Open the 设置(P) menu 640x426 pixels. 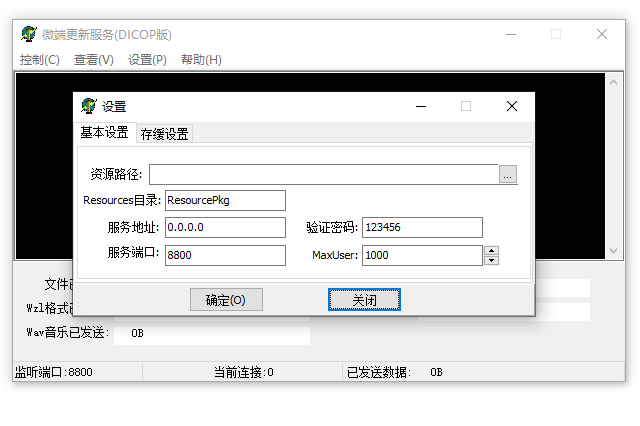148,60
